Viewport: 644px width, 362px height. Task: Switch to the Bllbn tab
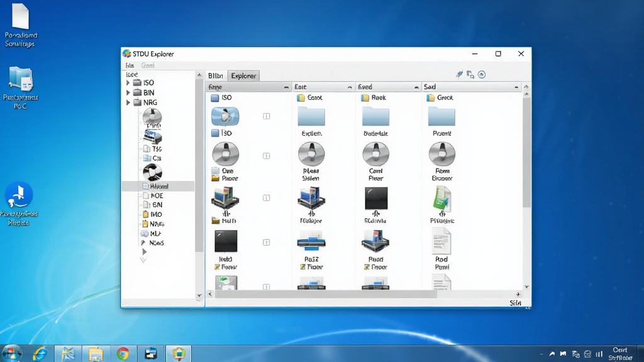216,75
